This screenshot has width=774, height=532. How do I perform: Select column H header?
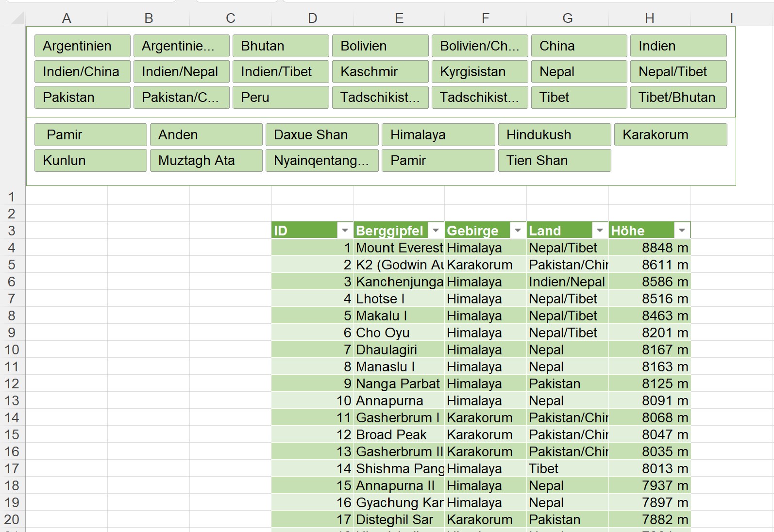(x=649, y=18)
